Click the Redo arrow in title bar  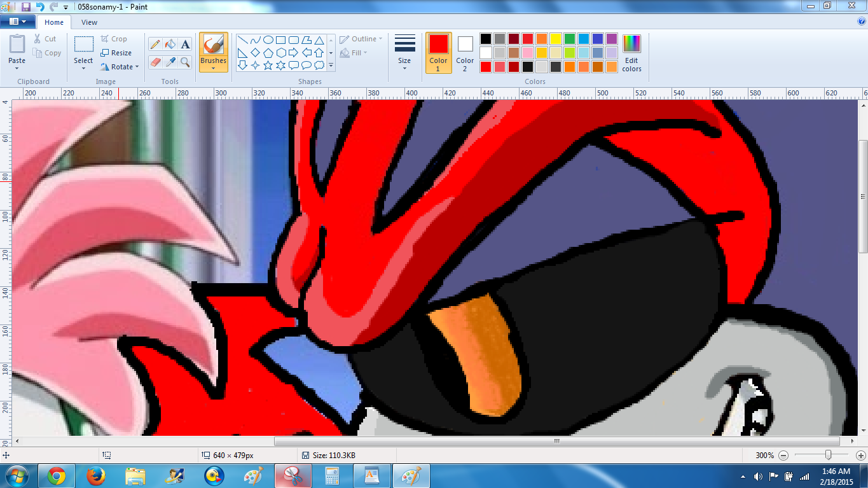point(54,6)
